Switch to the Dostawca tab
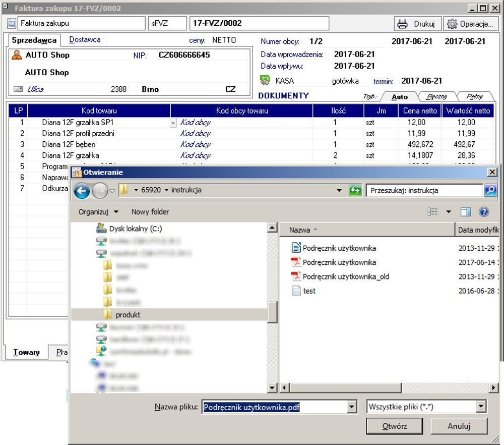This screenshot has width=504, height=445. click(x=85, y=39)
